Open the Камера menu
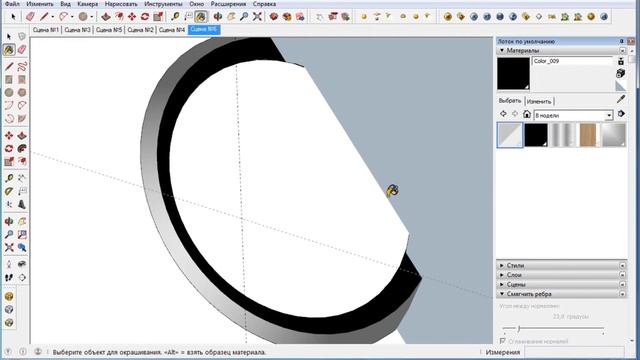 (87, 4)
